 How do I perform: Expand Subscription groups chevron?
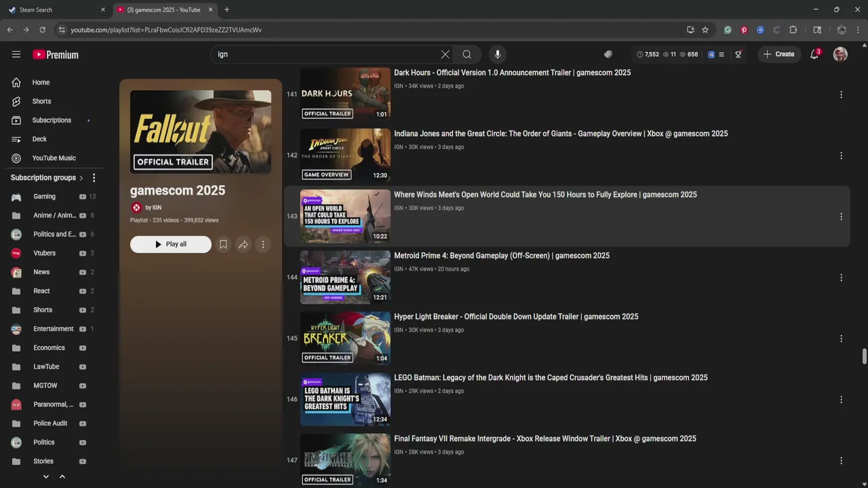pyautogui.click(x=81, y=178)
